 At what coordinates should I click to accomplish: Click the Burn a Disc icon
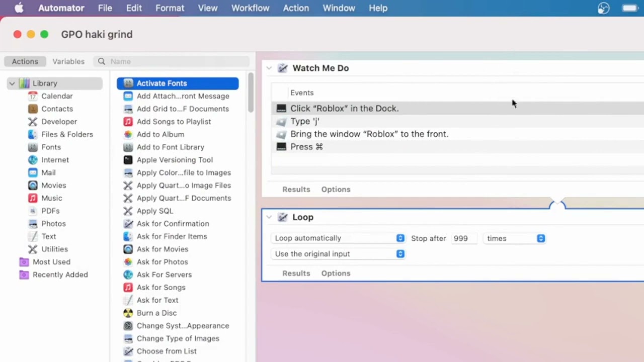128,313
